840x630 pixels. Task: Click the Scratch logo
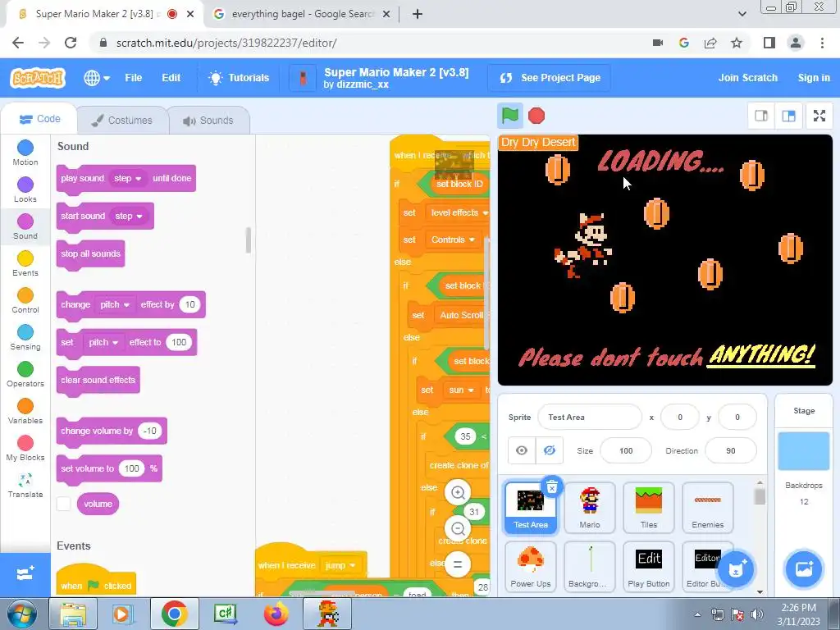click(x=38, y=78)
